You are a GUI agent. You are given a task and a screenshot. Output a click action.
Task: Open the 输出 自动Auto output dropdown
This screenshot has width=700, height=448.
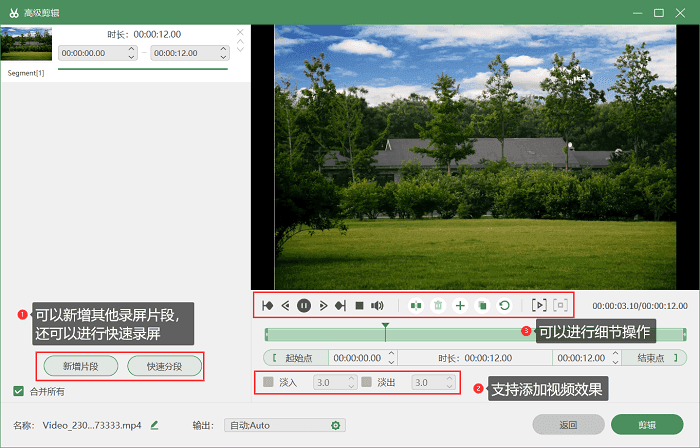[x=284, y=425]
